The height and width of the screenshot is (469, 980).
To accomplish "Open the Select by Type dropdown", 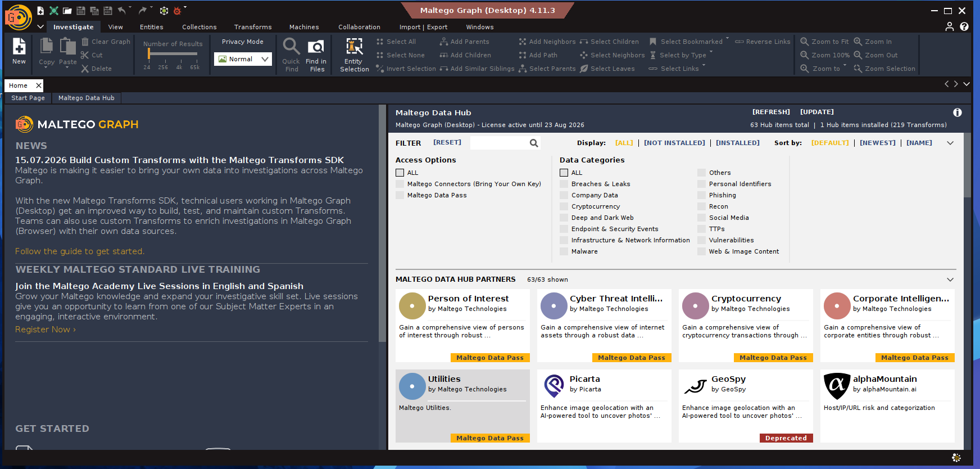I will (711, 53).
